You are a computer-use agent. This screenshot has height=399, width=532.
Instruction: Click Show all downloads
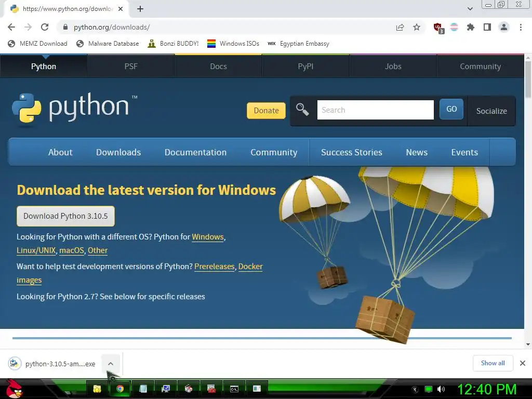pos(493,363)
